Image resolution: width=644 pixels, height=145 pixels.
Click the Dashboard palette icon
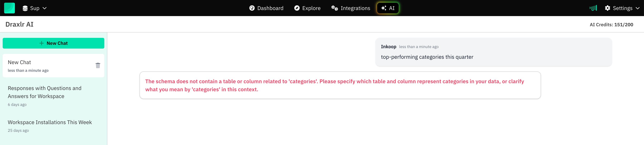click(252, 8)
